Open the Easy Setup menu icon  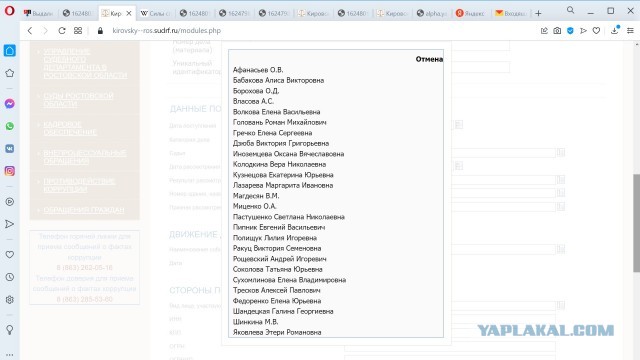point(630,31)
